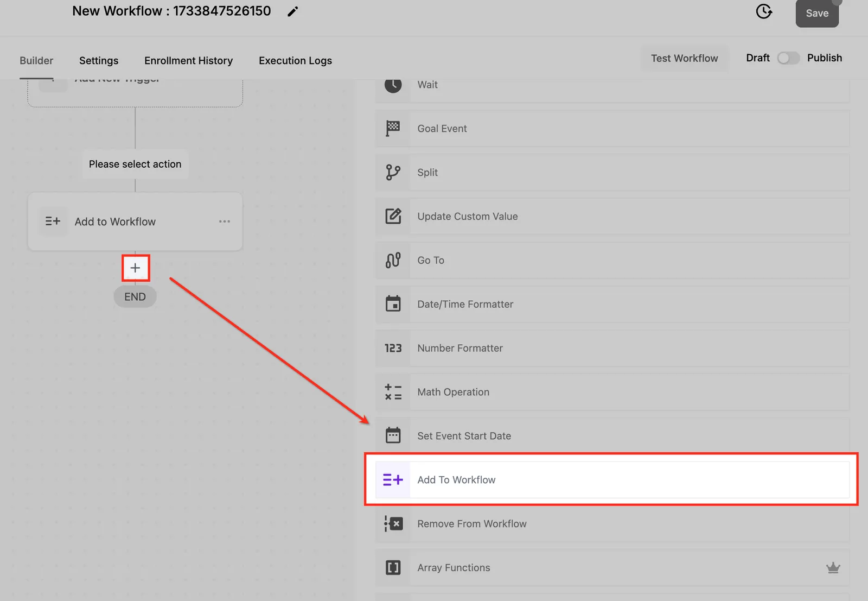
Task: Click the premium crown icon on Array Functions
Action: click(x=833, y=568)
